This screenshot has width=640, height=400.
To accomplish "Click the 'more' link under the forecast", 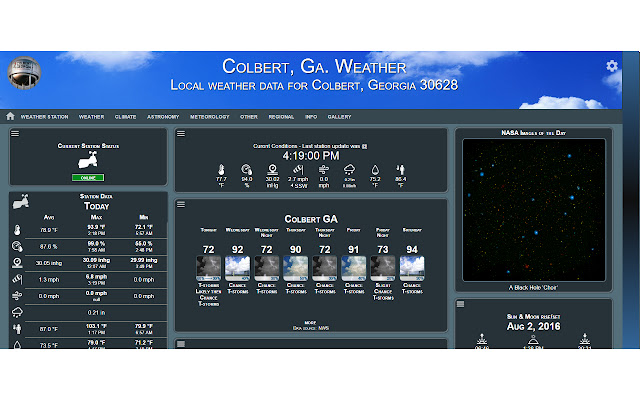I will click(310, 322).
